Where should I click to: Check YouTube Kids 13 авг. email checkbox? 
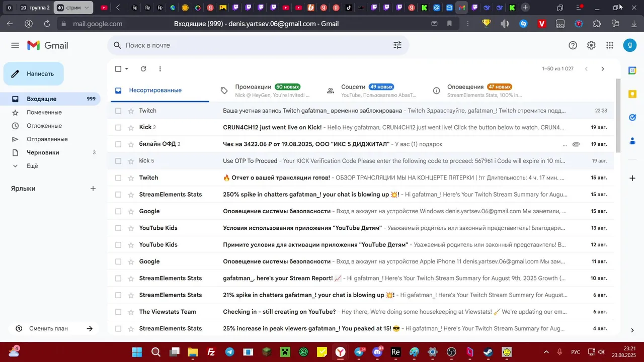coord(118,228)
